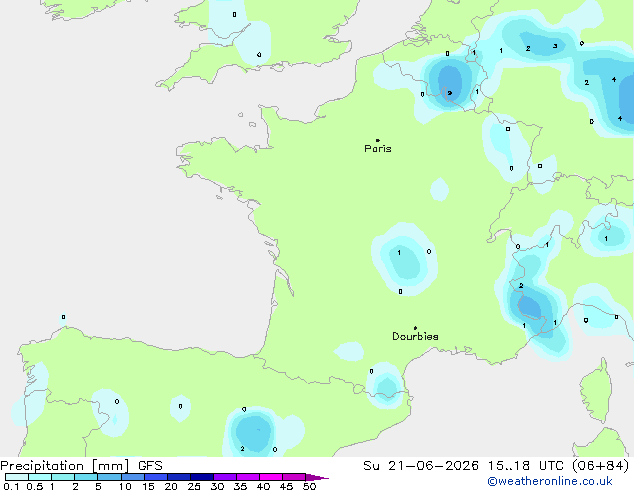This screenshot has width=634, height=490.
Task: Click the Corsica island on the map
Action: (x=597, y=392)
